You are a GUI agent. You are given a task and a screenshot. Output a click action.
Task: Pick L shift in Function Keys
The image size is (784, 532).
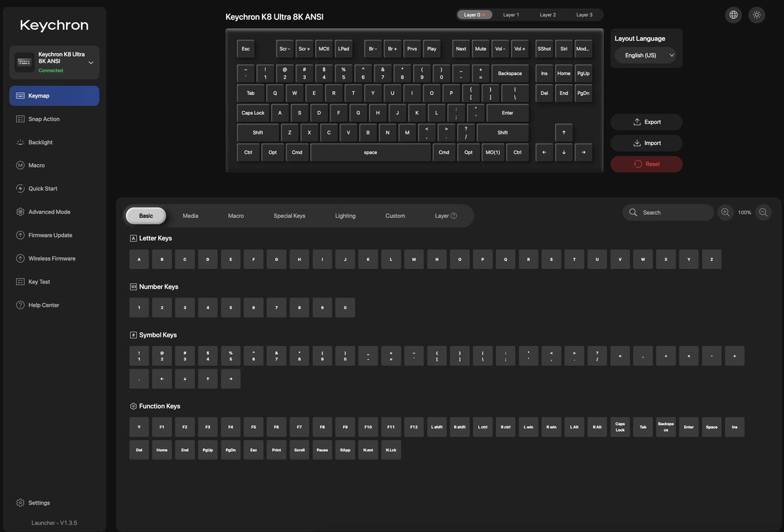pyautogui.click(x=437, y=427)
